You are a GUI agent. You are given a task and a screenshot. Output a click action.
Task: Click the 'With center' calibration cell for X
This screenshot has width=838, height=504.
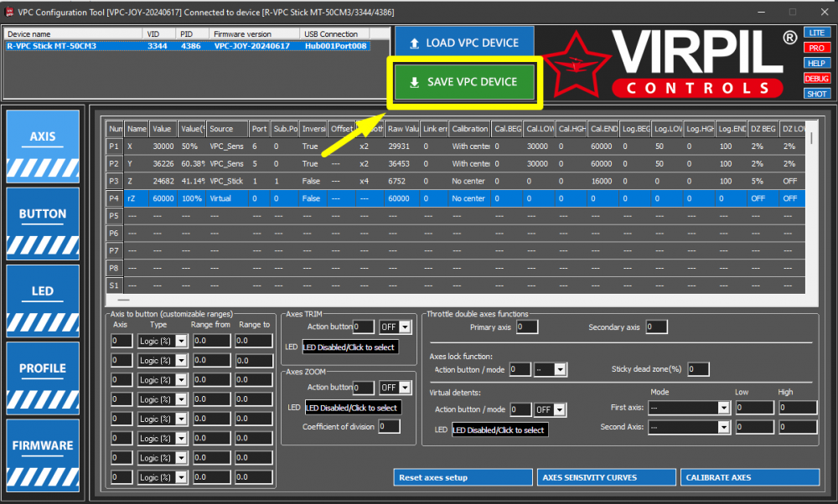coord(470,147)
